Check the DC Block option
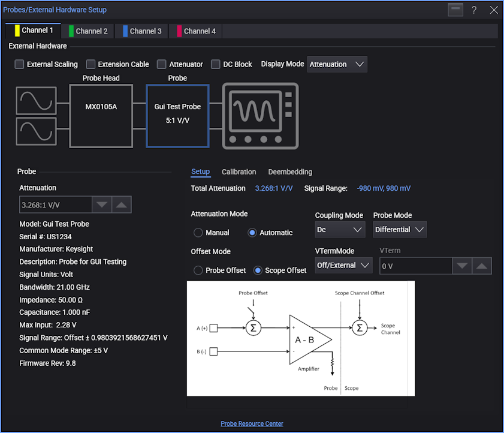This screenshot has height=433, width=504. [216, 64]
